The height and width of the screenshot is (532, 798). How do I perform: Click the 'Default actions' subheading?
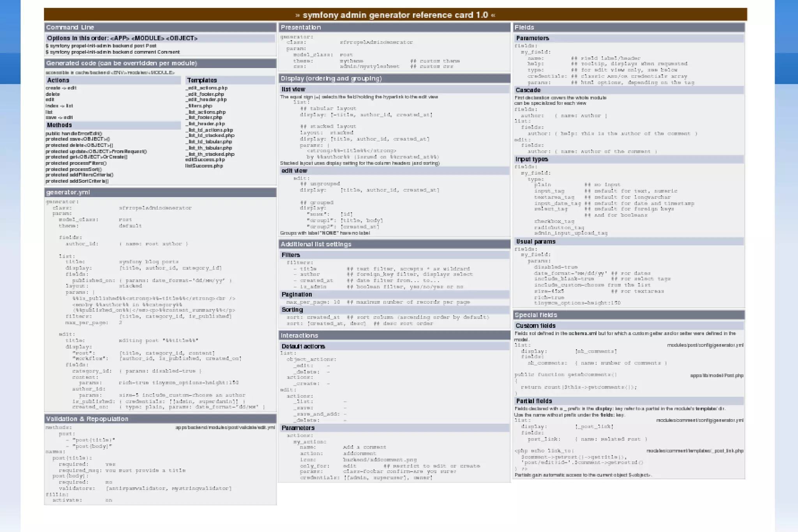394,346
